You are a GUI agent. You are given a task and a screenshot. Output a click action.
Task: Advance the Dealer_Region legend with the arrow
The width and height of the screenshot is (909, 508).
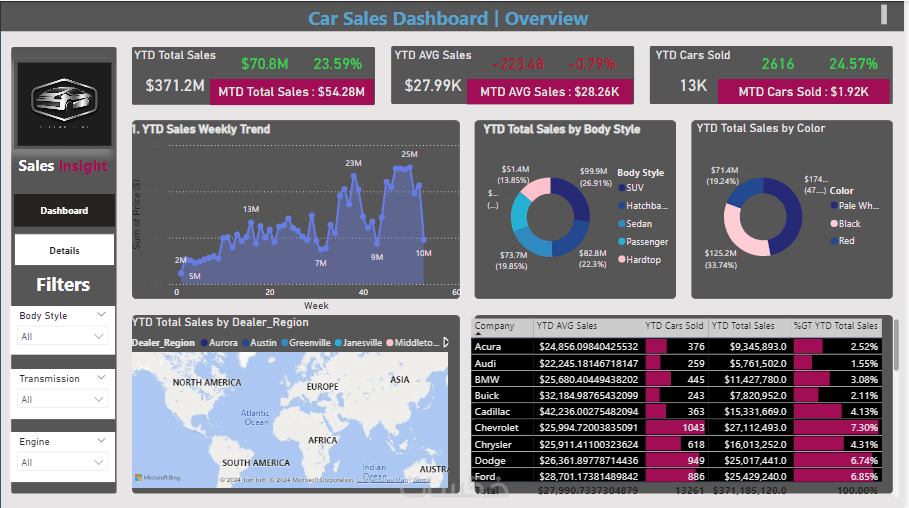446,342
